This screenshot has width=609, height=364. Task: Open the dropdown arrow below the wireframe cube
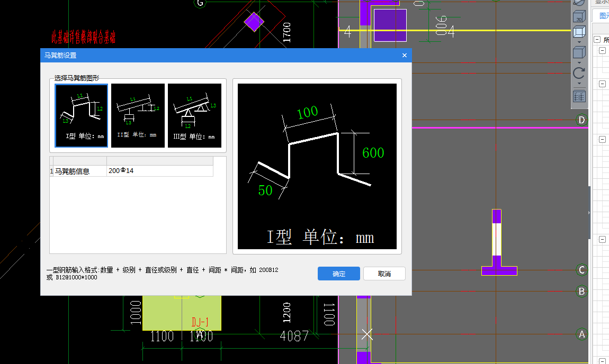pos(579,42)
